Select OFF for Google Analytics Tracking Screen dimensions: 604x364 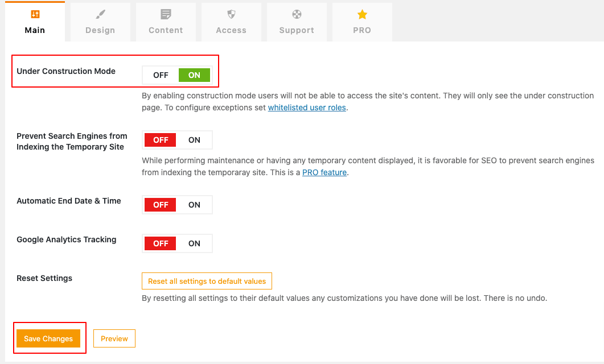[x=161, y=243]
